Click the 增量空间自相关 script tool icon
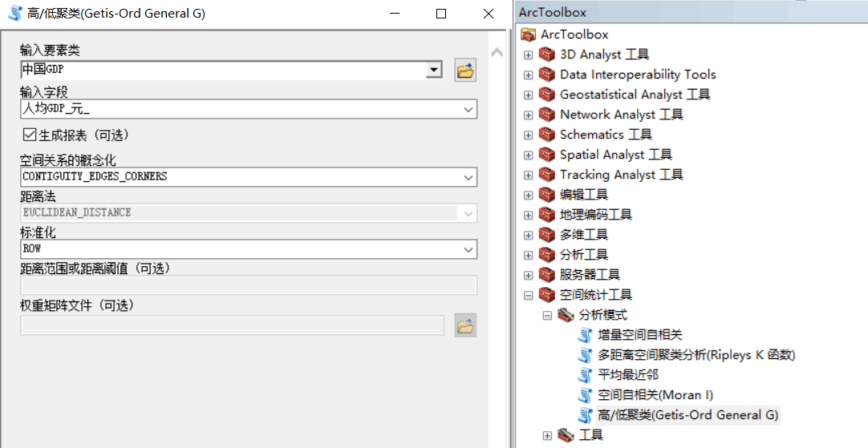This screenshot has height=448, width=868. coord(585,335)
